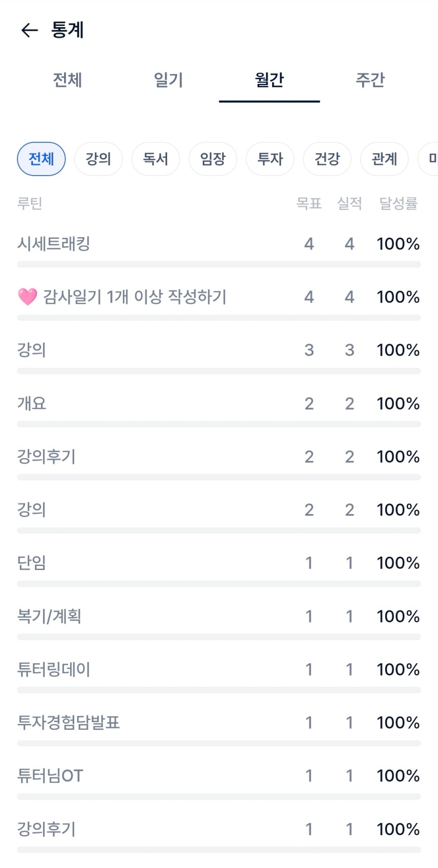Click the 달성률 column header
Screen dimensions: 438x868
click(x=398, y=204)
